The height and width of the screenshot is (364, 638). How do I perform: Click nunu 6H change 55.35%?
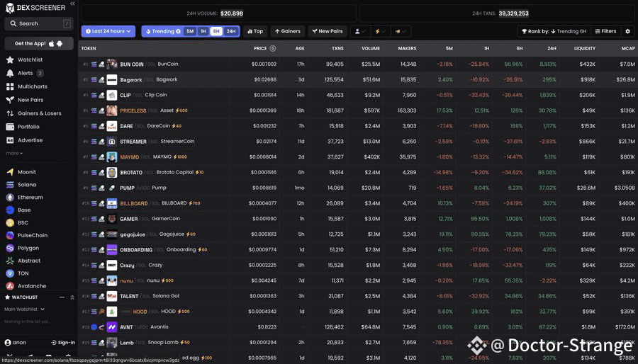pyautogui.click(x=514, y=280)
